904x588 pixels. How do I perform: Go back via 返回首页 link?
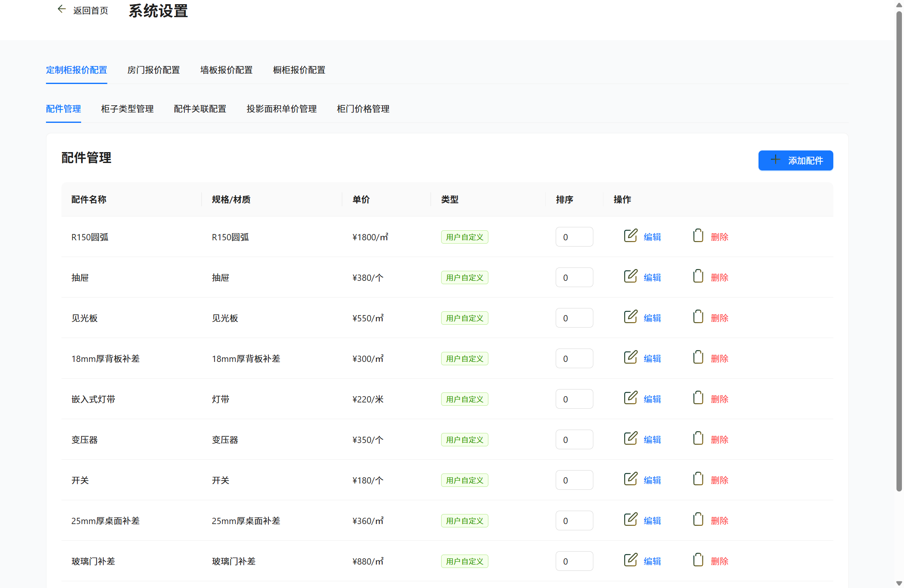(91, 10)
